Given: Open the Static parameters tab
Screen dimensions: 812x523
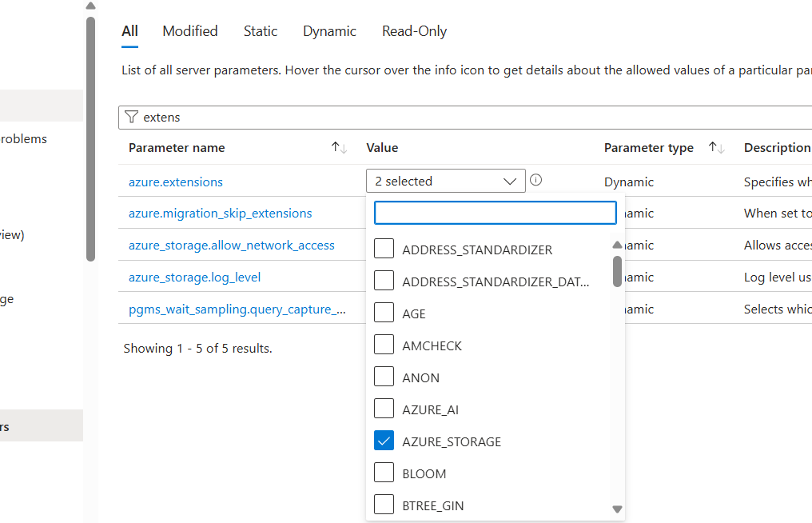Looking at the screenshot, I should pyautogui.click(x=261, y=31).
